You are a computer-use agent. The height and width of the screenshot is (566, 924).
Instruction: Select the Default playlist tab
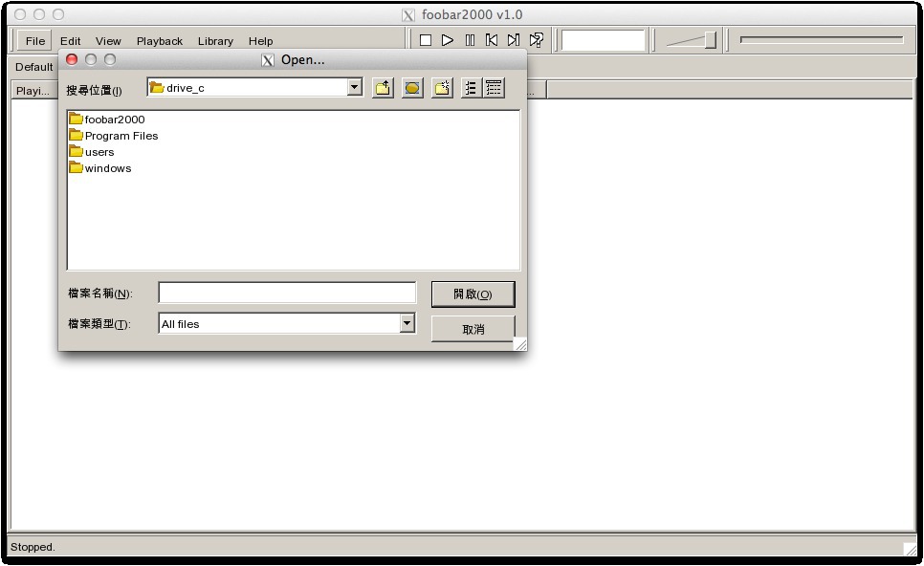click(x=33, y=67)
